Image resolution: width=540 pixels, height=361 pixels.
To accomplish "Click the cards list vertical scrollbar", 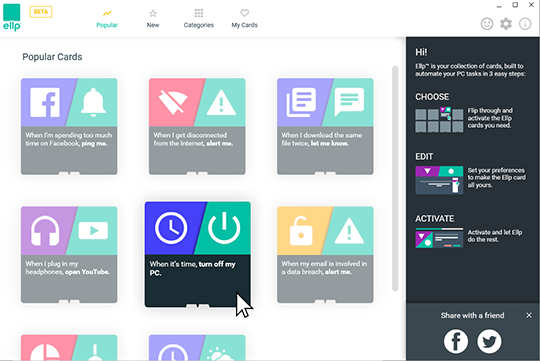I will tap(395, 178).
